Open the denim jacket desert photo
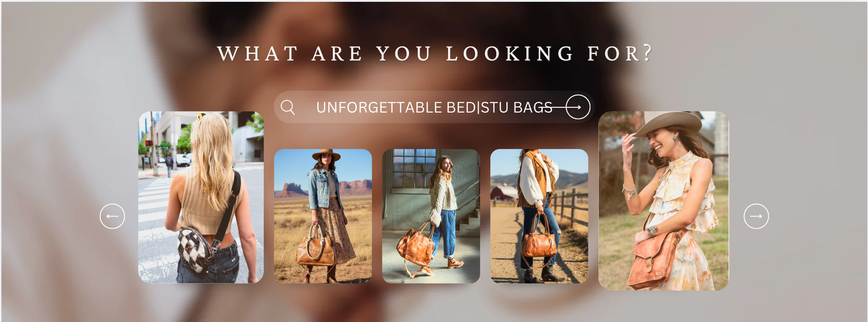This screenshot has width=868, height=322. pyautogui.click(x=323, y=216)
